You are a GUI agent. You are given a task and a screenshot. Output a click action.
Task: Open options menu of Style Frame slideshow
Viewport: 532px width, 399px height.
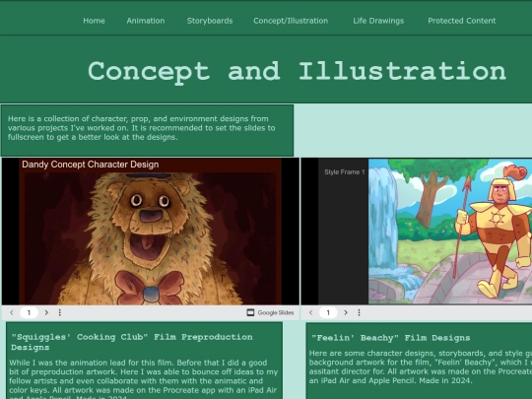click(359, 312)
